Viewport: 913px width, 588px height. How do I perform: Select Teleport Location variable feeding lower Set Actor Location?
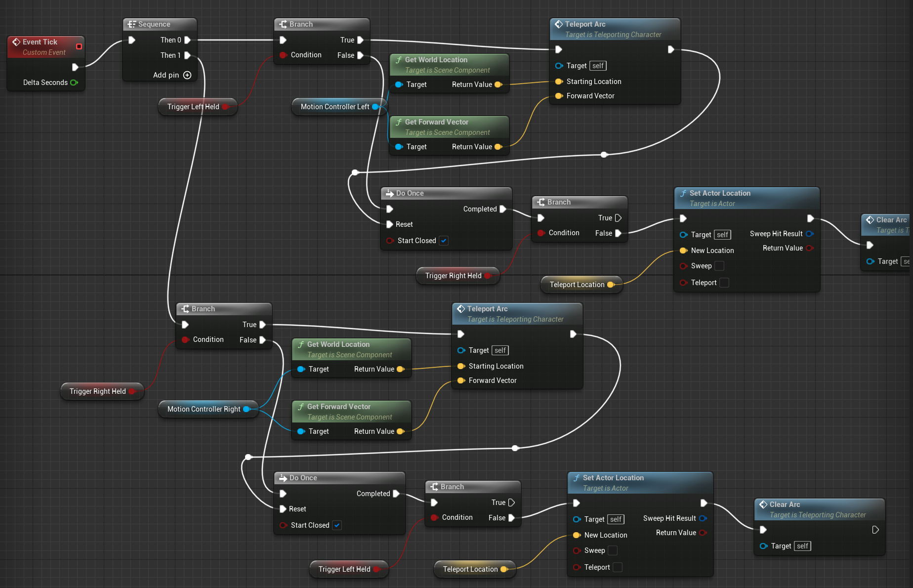[475, 569]
